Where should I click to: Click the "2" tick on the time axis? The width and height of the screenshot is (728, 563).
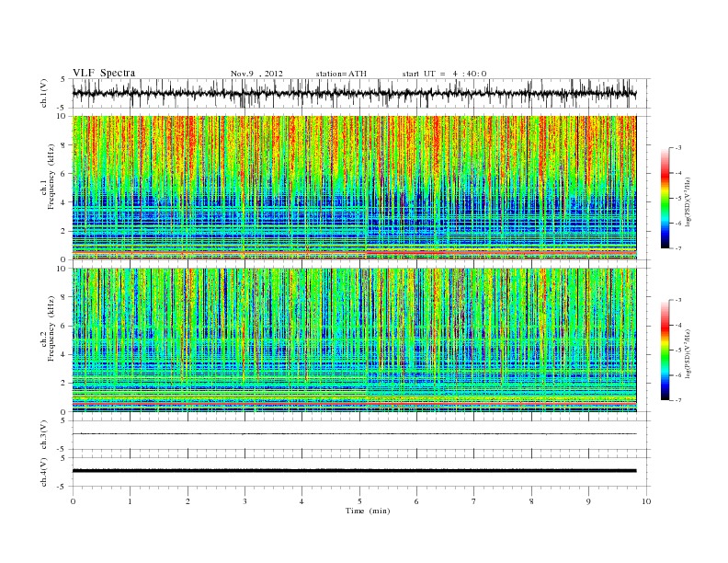coord(188,501)
